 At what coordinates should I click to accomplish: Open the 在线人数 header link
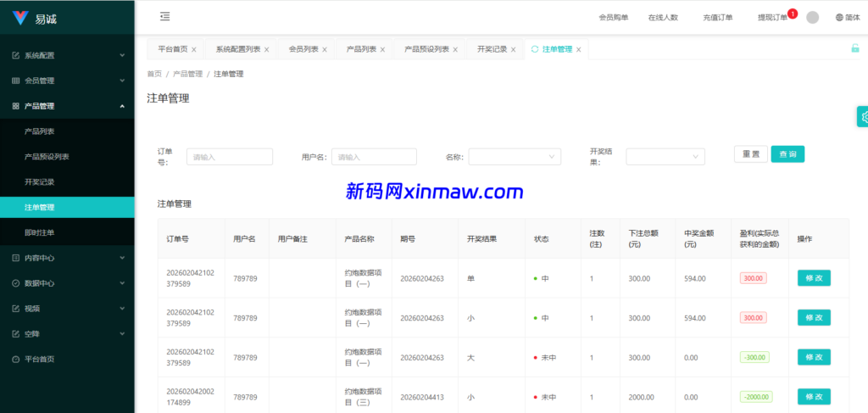[x=663, y=17]
